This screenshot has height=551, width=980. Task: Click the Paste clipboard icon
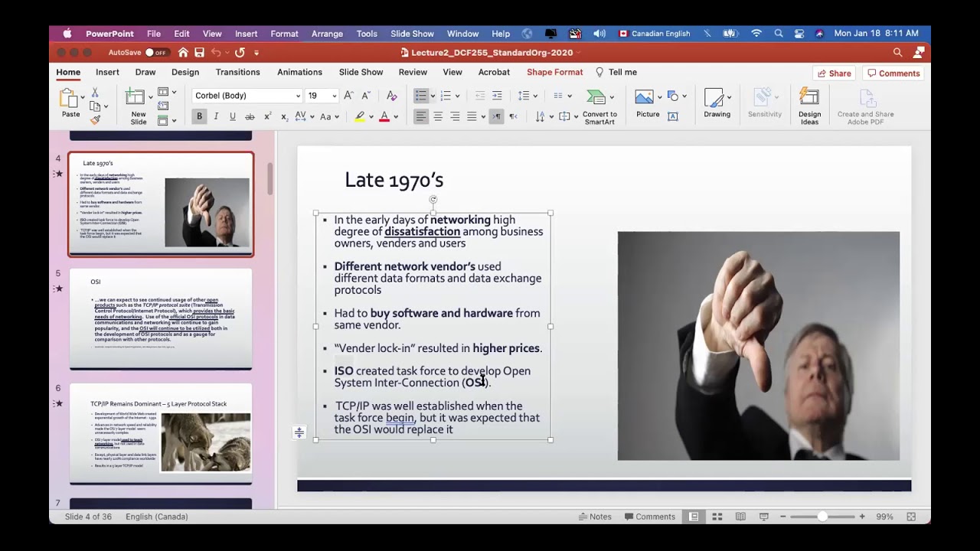[69, 99]
